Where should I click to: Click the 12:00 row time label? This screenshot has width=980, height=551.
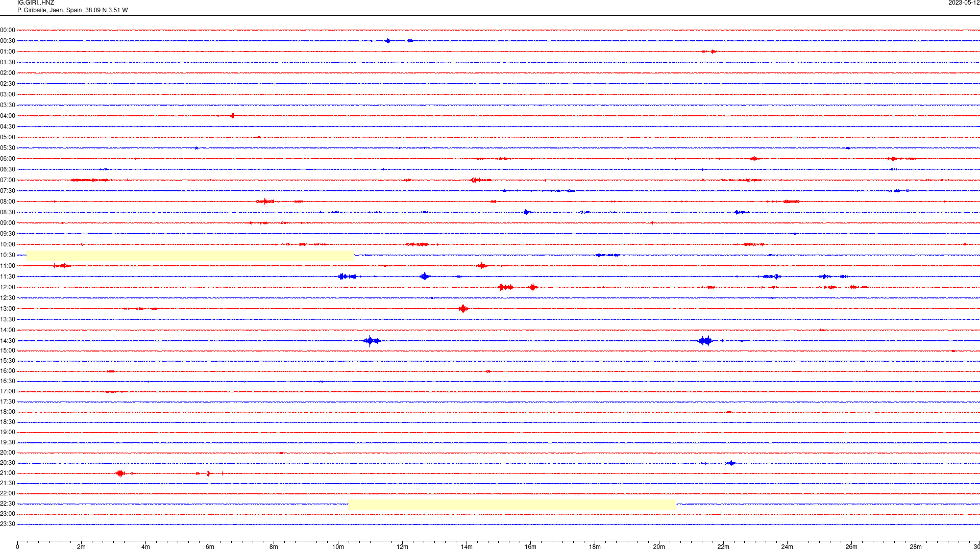[x=8, y=287]
